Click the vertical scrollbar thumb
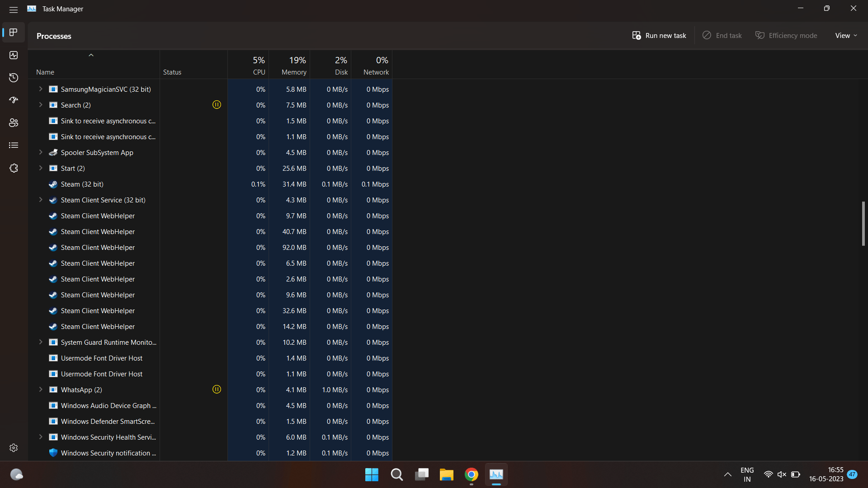The width and height of the screenshot is (868, 488). [863, 224]
